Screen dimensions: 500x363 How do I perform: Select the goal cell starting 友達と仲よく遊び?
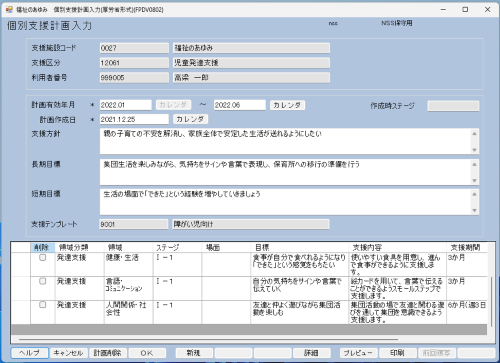click(x=299, y=312)
